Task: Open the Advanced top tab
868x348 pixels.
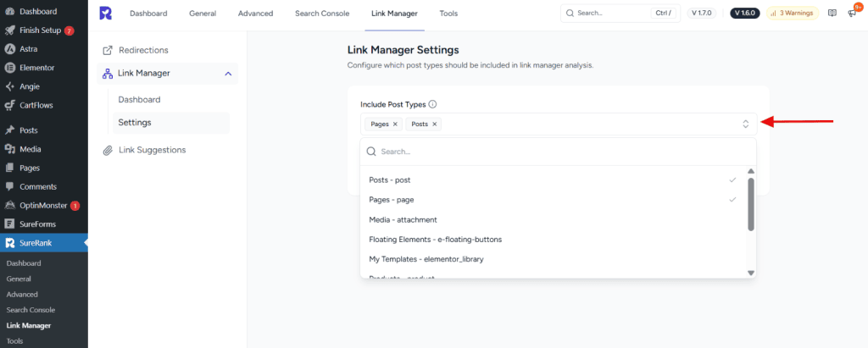Action: pos(255,14)
